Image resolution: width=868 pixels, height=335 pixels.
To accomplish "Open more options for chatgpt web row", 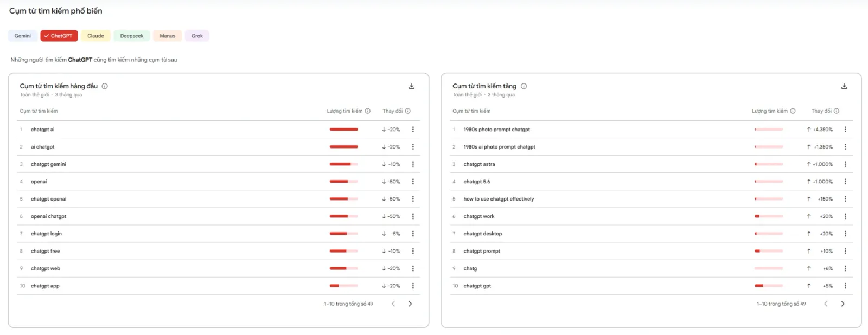I will [413, 268].
